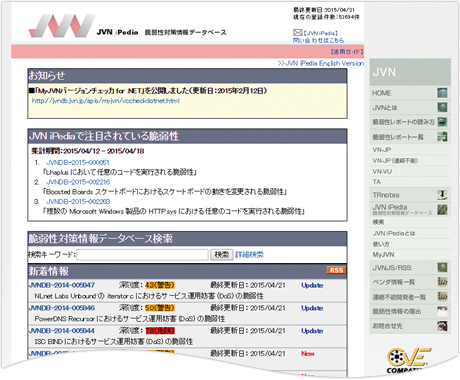Open the JVNDB-2014-005944 entry
The height and width of the screenshot is (380, 460).
click(62, 331)
